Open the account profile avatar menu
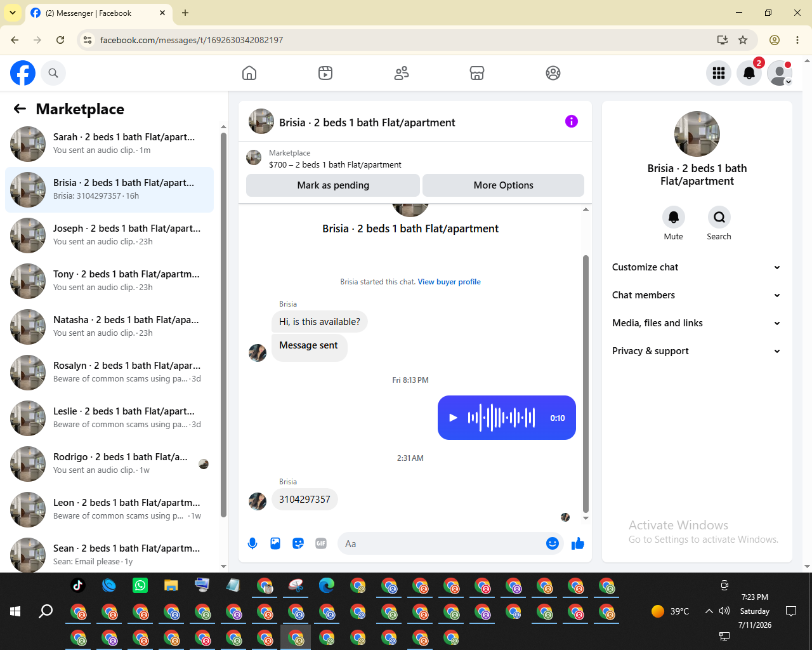812x650 pixels. [x=780, y=73]
